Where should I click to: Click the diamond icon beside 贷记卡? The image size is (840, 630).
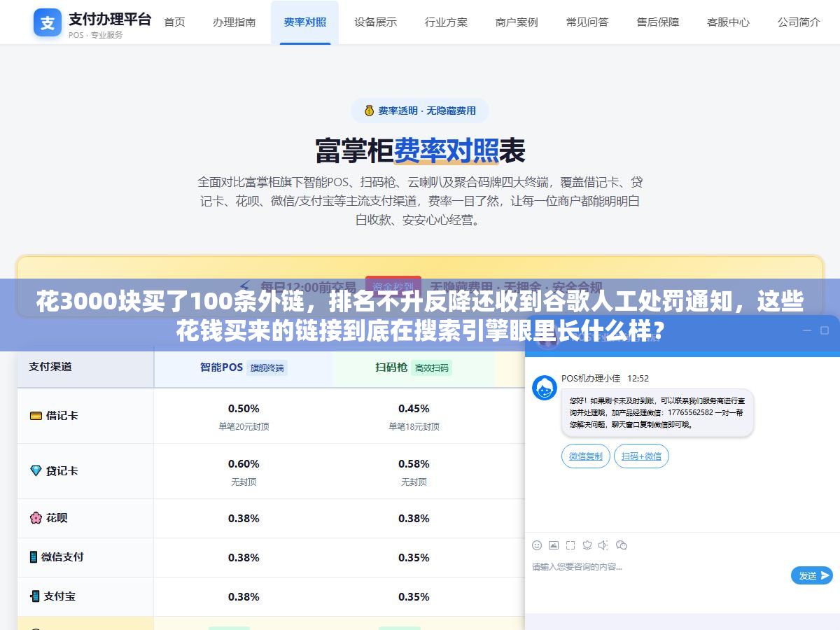click(x=36, y=471)
